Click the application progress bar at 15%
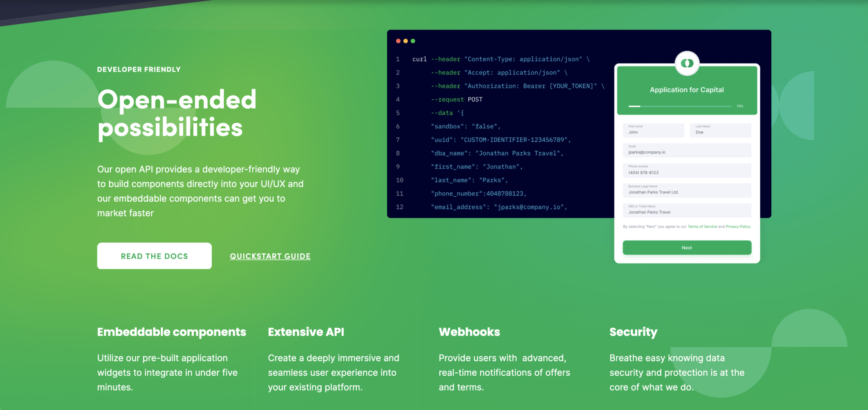Image resolution: width=868 pixels, height=410 pixels. 680,106
